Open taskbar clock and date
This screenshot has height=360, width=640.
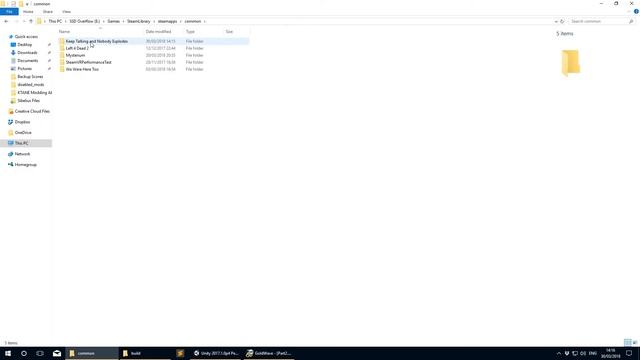(x=610, y=353)
